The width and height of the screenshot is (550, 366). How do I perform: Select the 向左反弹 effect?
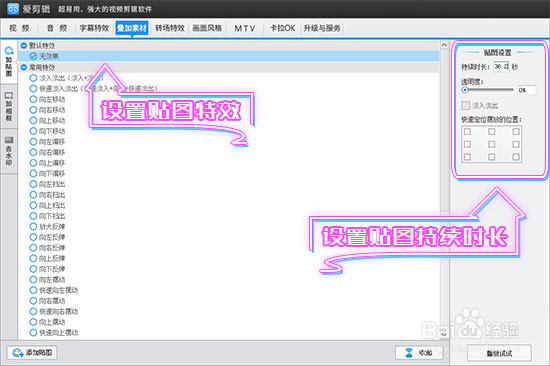[x=33, y=237]
